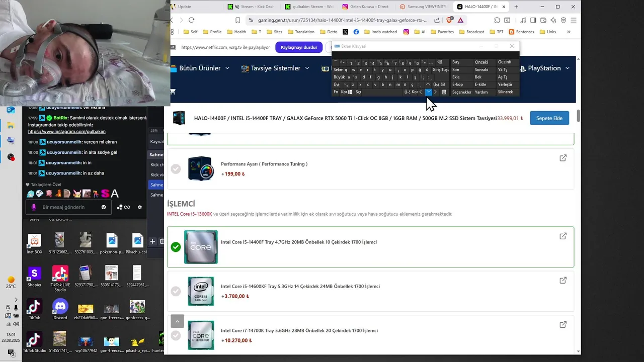Click the browser address bar URL
Image resolution: width=644 pixels, height=362 pixels.
tap(342, 20)
